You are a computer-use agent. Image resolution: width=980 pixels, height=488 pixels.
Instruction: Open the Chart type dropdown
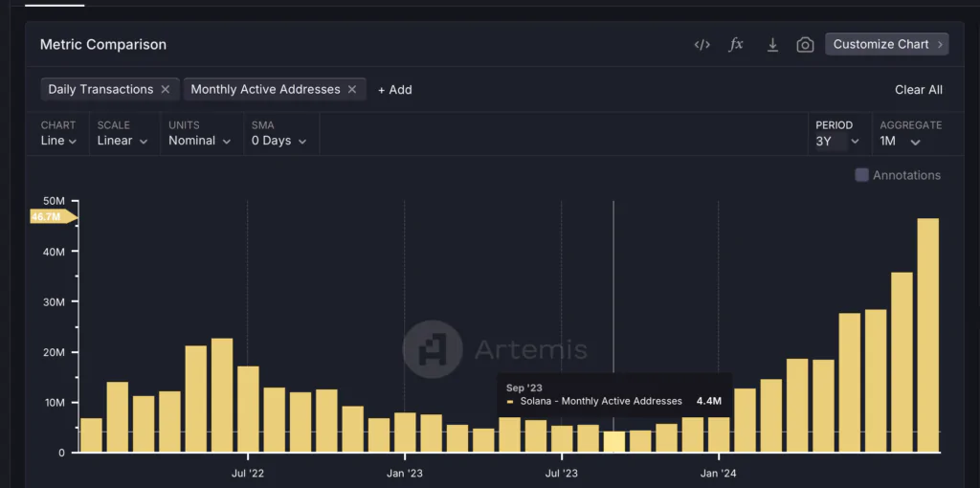pos(59,141)
